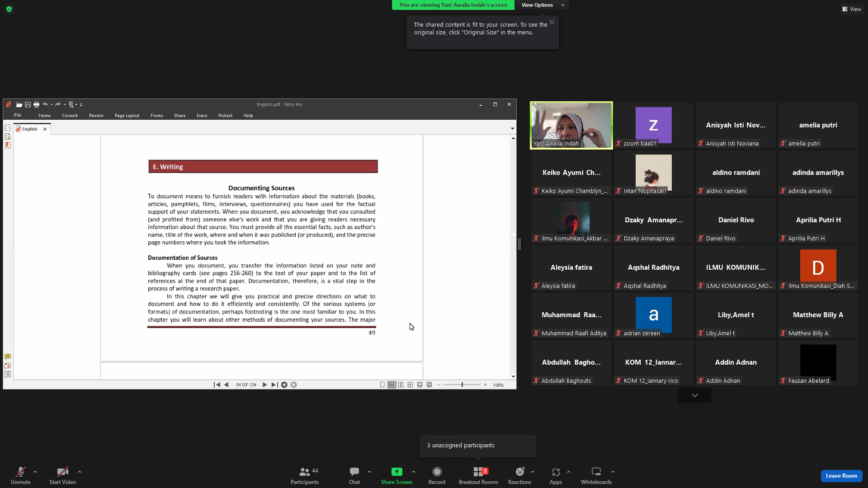Open the Participants panel
This screenshot has width=868, height=488.
tap(305, 476)
